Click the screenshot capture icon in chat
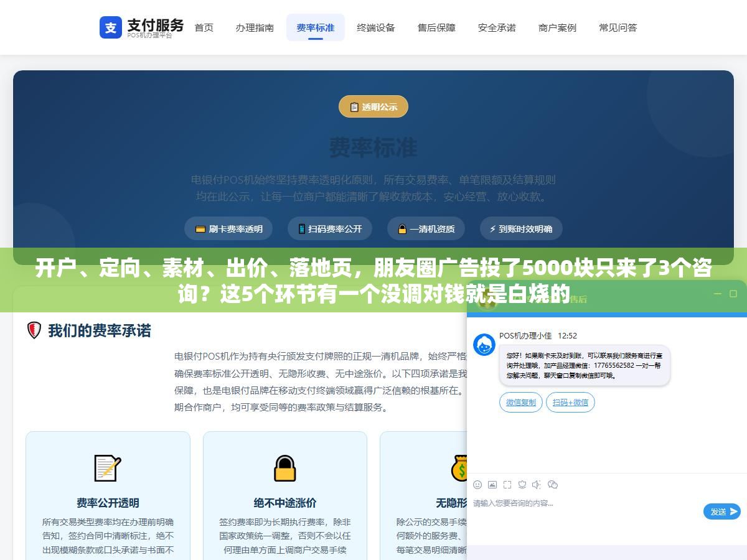The height and width of the screenshot is (560, 747). pyautogui.click(x=507, y=485)
